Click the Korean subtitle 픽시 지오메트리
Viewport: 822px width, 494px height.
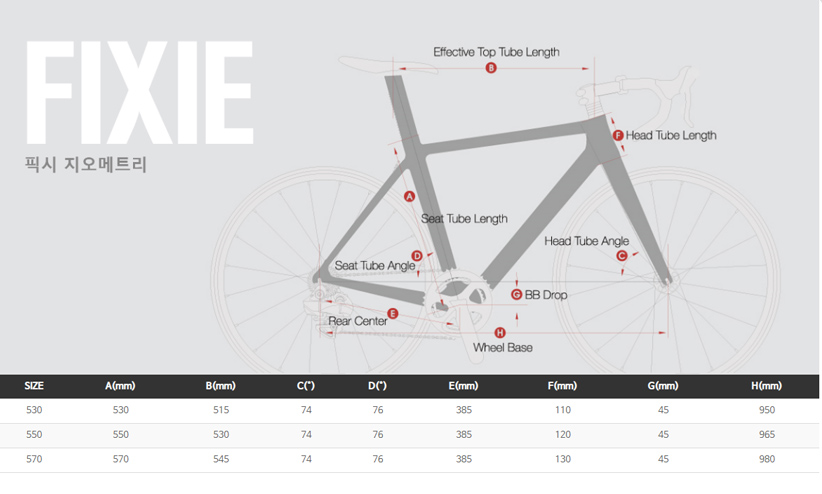[x=86, y=164]
